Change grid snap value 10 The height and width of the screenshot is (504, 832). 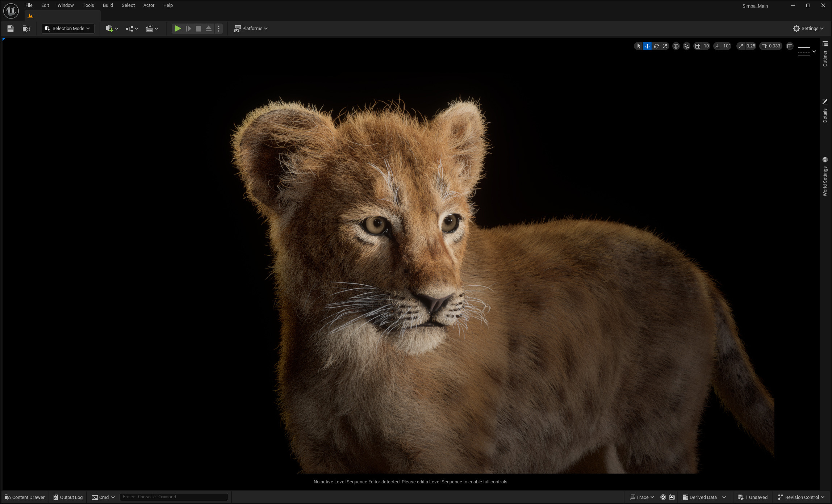coord(706,46)
